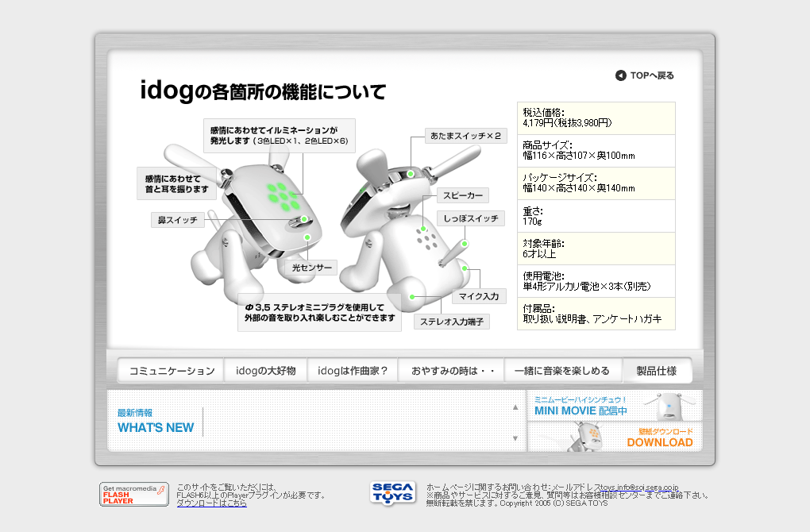Screen dimensions: 810x532
Task: Click the toys_info@soj.sega.co.jp email link
Action: [639, 487]
